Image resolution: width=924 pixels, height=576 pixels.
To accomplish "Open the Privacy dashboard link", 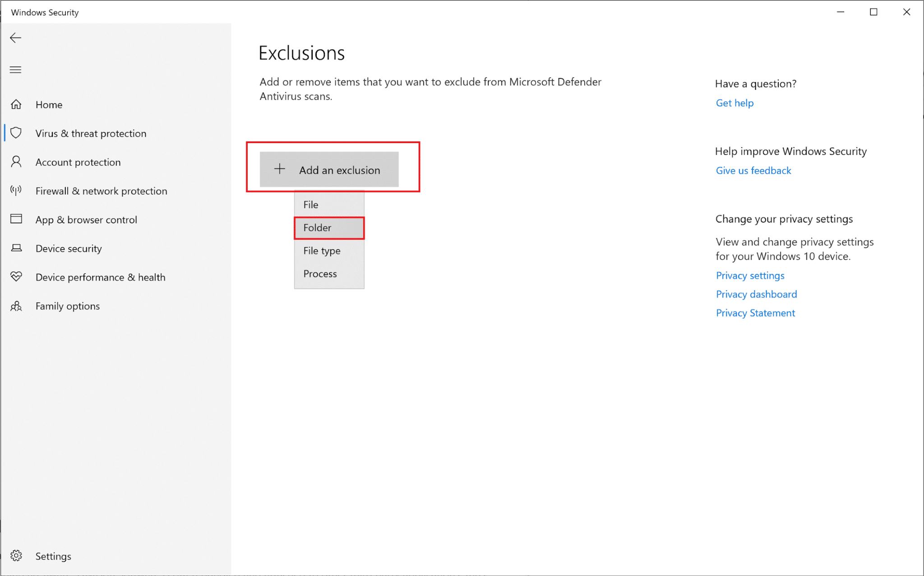I will coord(756,294).
